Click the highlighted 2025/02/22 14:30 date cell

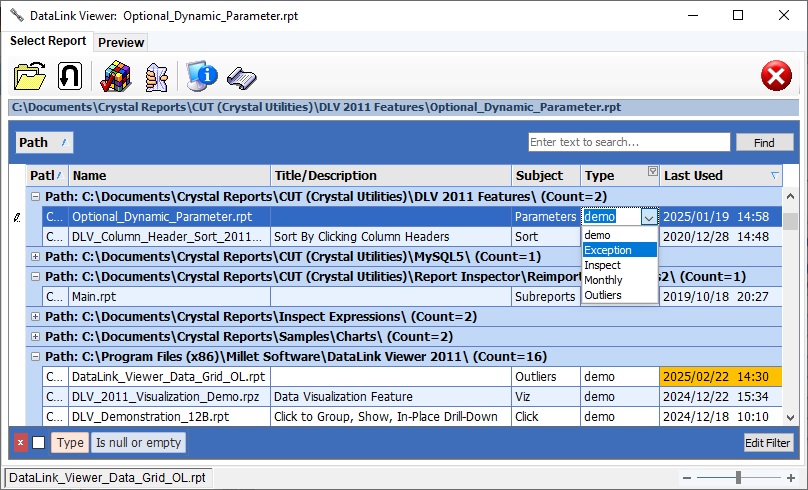click(720, 377)
